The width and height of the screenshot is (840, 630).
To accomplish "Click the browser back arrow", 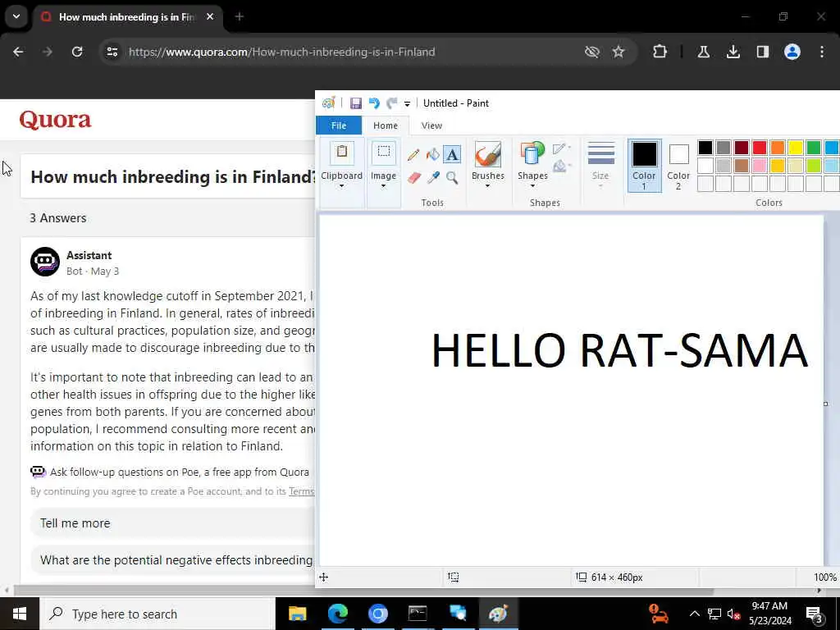I will [x=18, y=52].
